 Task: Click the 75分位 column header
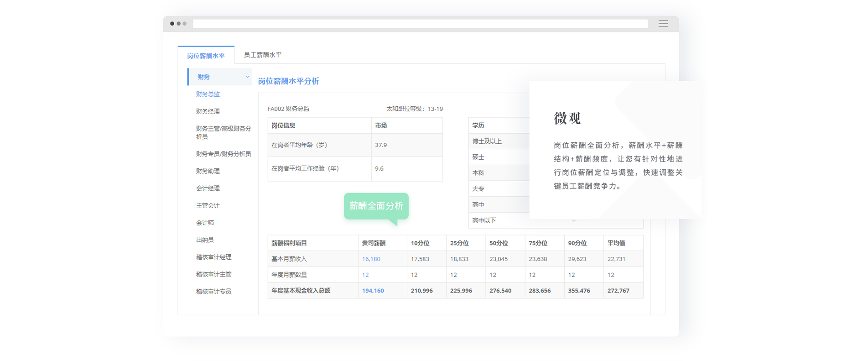(538, 243)
